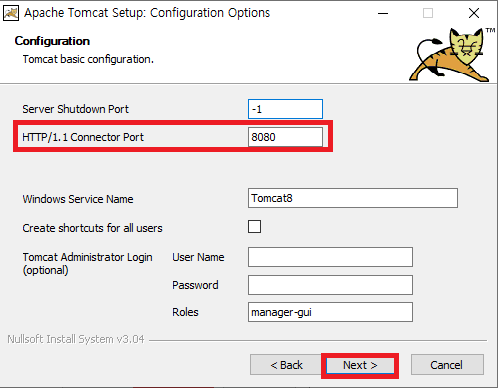Click the Tomcat setup title bar icon
This screenshot has width=498, height=388.
point(11,13)
